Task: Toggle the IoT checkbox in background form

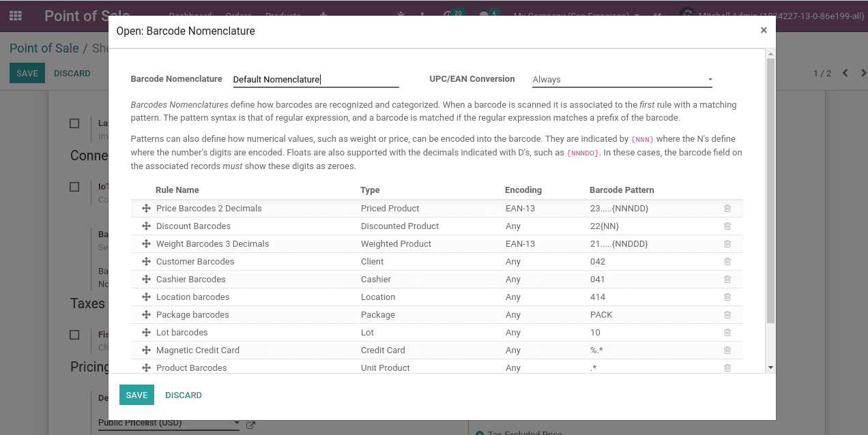Action: point(74,187)
